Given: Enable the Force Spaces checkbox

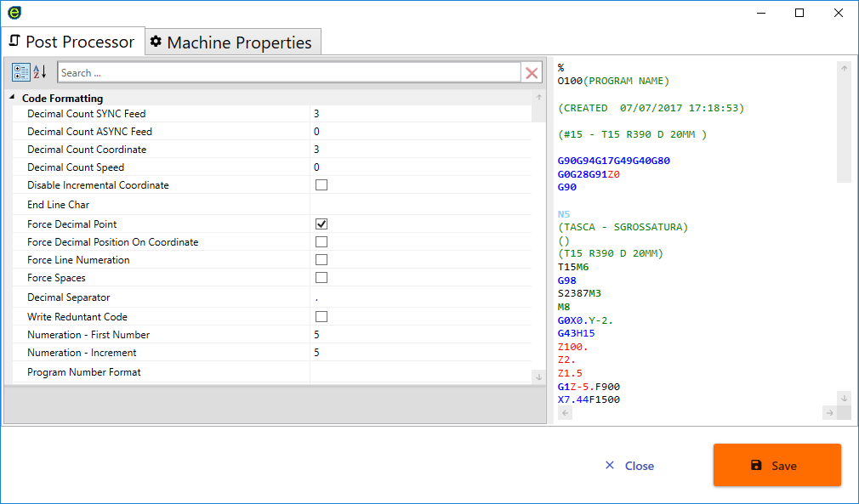Looking at the screenshot, I should click(x=321, y=278).
